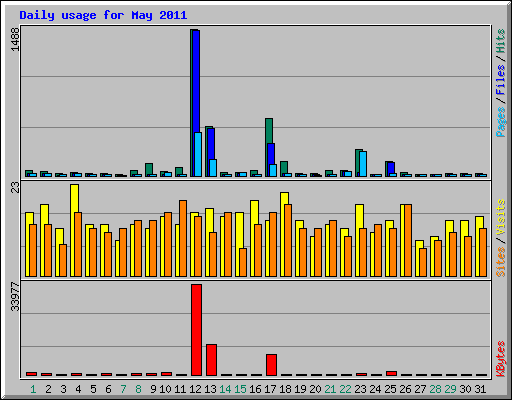The image size is (512, 400).
Task: Select the yellow Visits bar for day 15
Action: (x=239, y=230)
